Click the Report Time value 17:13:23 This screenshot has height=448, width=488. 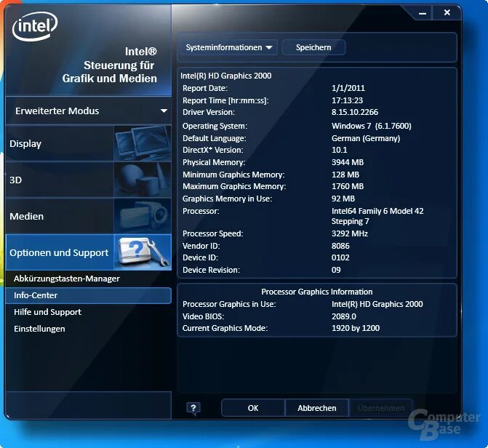click(348, 100)
